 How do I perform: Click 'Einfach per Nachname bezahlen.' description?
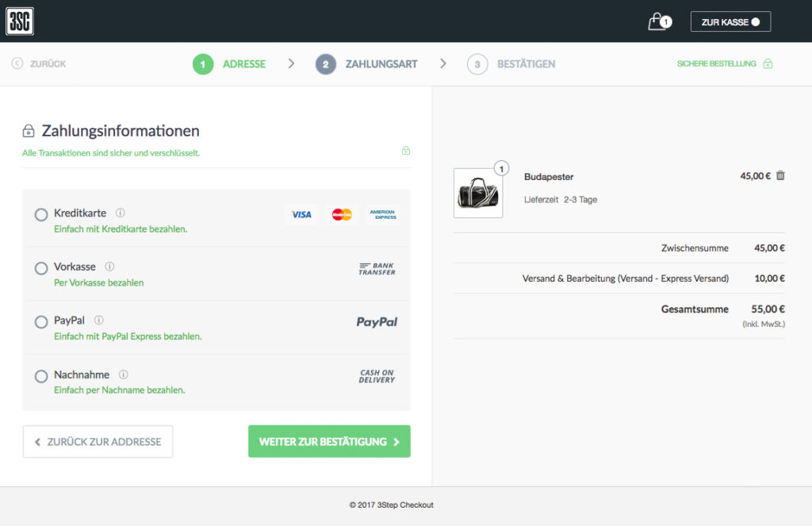(x=120, y=390)
